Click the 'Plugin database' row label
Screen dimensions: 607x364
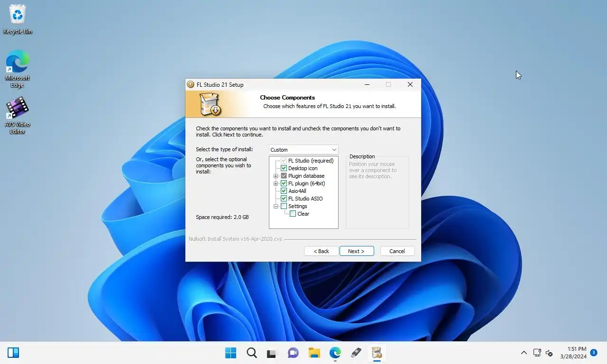click(x=306, y=176)
